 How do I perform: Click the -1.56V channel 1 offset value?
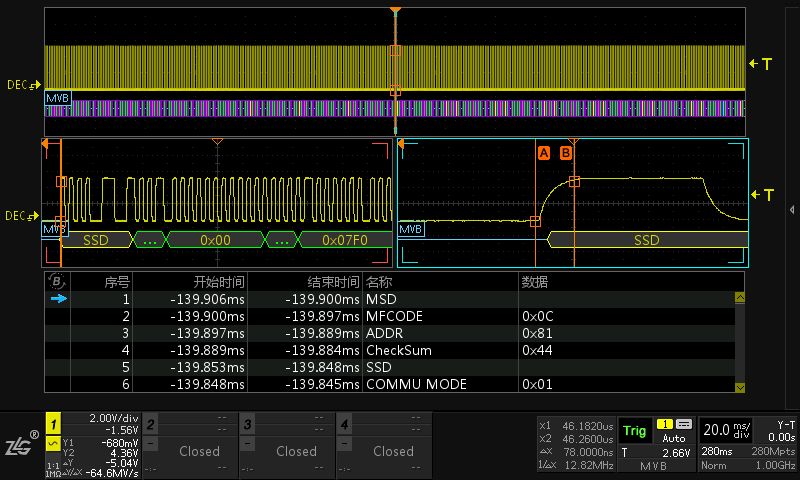click(x=122, y=430)
